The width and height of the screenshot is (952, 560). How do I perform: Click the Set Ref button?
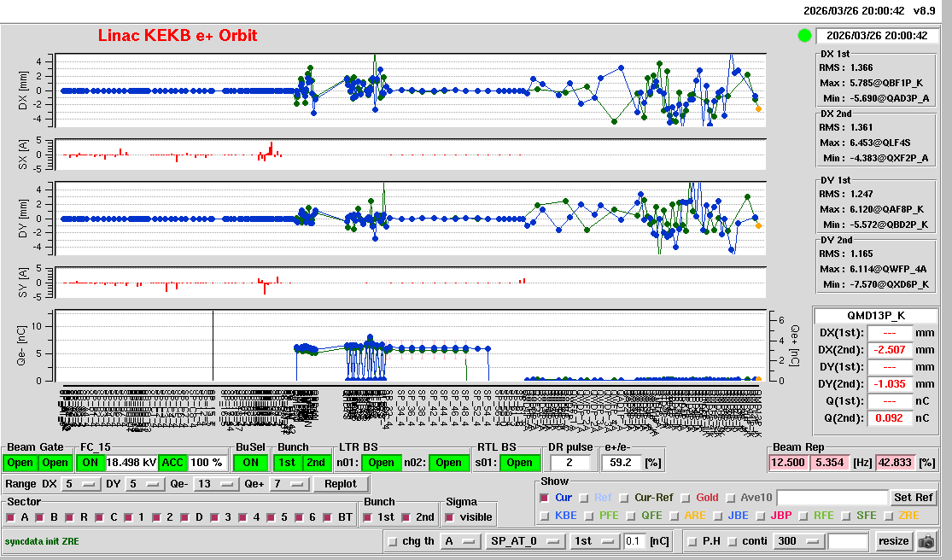point(913,498)
